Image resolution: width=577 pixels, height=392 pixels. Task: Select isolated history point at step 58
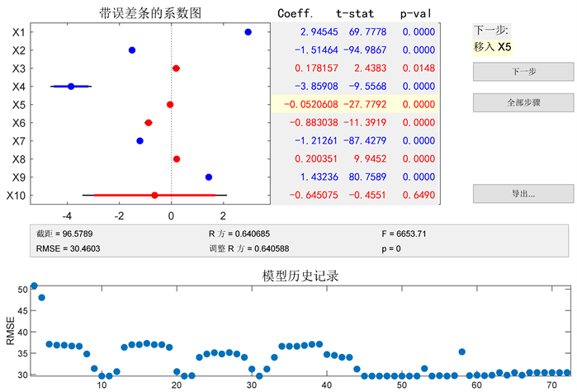click(x=462, y=352)
